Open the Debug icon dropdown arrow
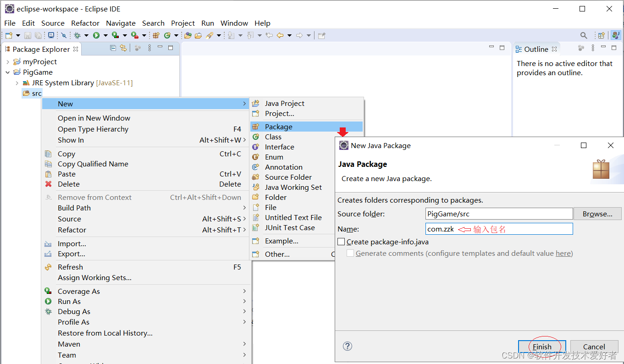The width and height of the screenshot is (624, 364). (x=86, y=35)
